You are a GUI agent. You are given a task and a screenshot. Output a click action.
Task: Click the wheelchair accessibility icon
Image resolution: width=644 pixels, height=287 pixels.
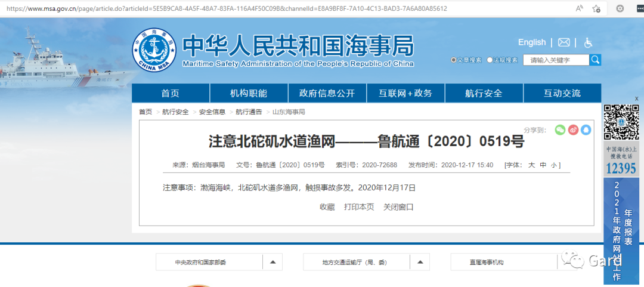(588, 42)
